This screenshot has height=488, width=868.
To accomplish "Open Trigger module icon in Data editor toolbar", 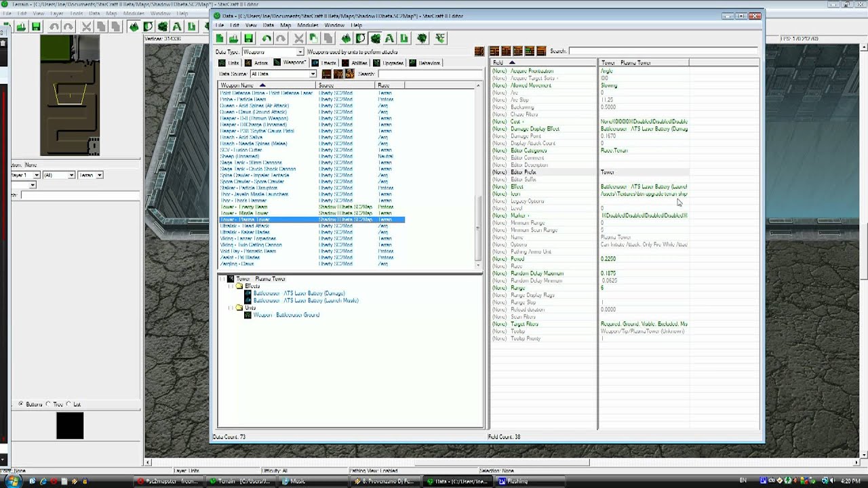I will click(361, 39).
